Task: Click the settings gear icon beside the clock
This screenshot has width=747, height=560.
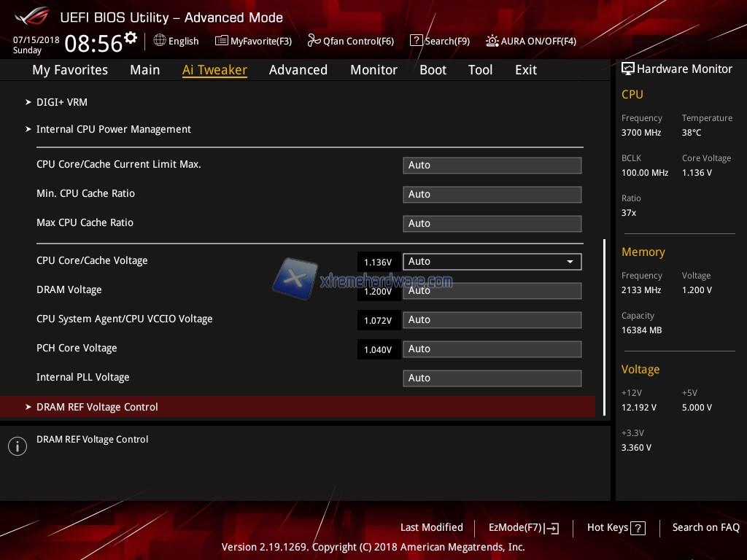Action: tap(131, 37)
